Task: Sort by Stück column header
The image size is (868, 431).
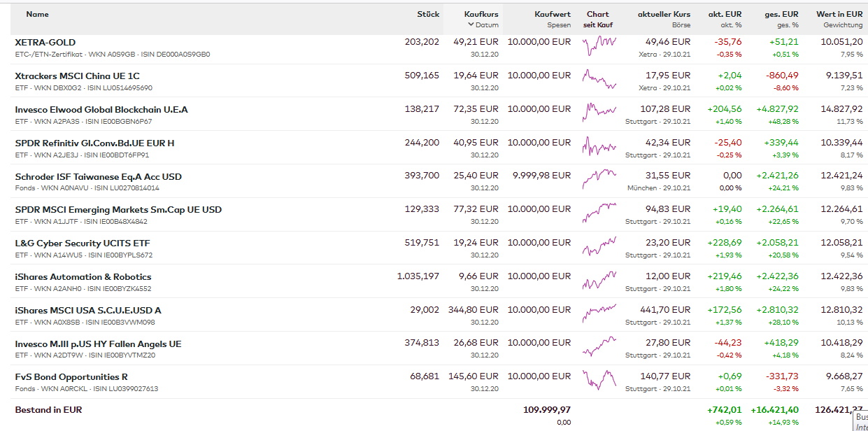Action: (428, 14)
